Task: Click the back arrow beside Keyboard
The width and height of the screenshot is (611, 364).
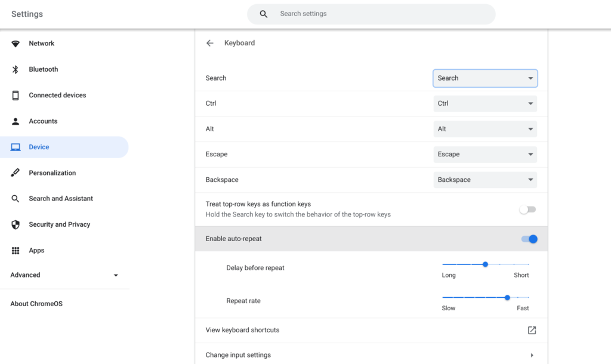Action: pos(209,42)
